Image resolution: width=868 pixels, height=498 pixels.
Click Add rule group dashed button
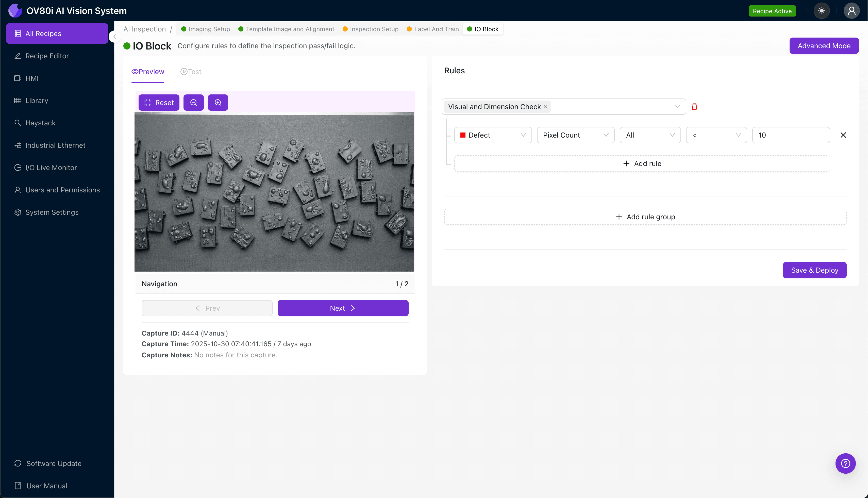pyautogui.click(x=645, y=217)
